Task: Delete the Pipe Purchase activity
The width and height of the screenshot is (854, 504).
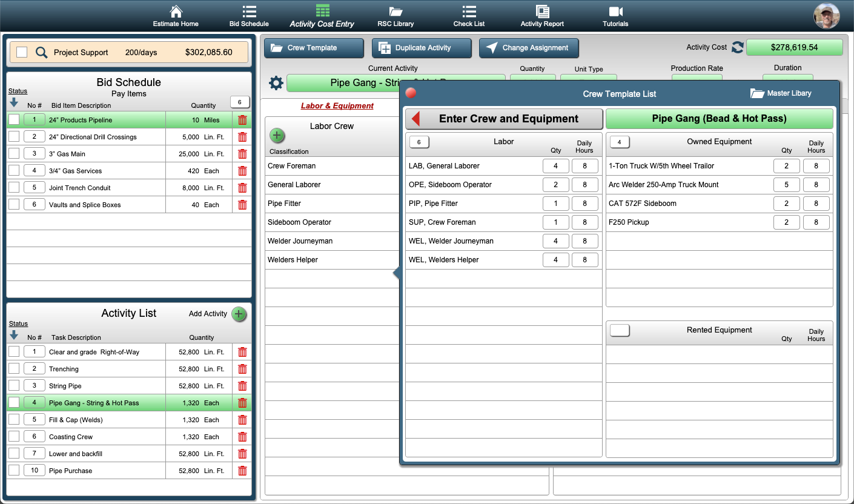Action: click(x=242, y=471)
